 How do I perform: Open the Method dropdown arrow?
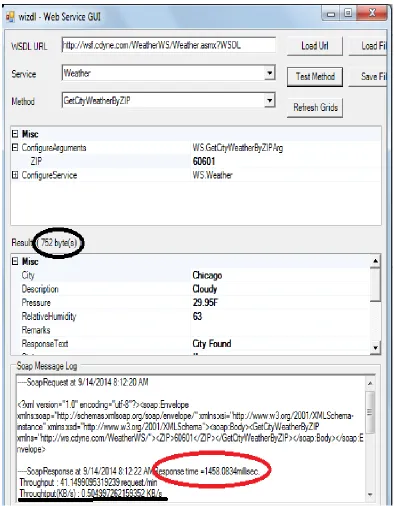point(270,100)
